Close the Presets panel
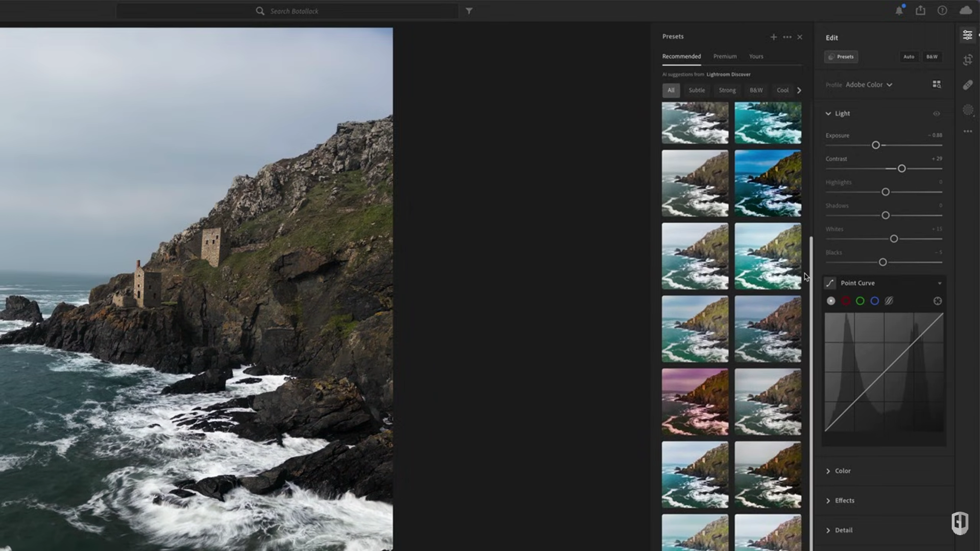This screenshot has width=980, height=551. point(800,37)
